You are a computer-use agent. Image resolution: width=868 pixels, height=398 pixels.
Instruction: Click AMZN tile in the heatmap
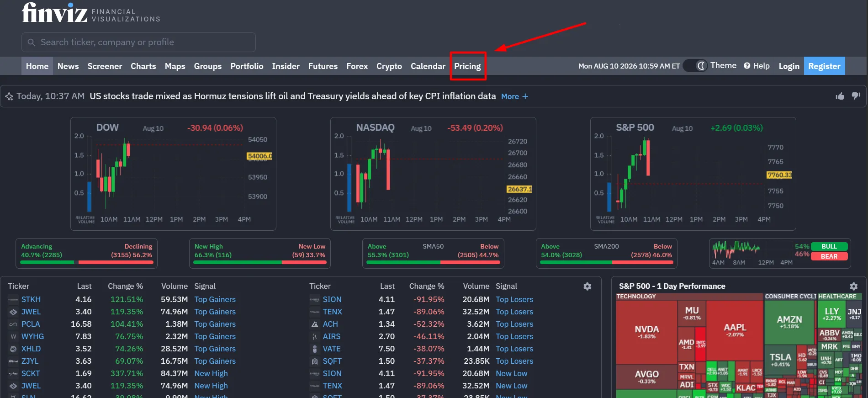coord(789,322)
